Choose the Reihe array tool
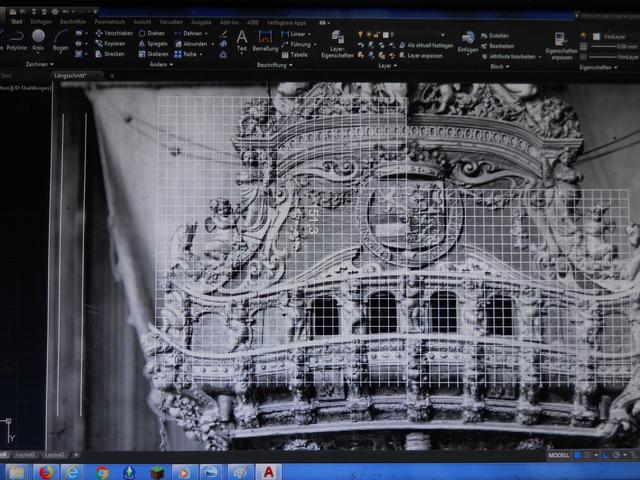The width and height of the screenshot is (640, 480). (186, 54)
